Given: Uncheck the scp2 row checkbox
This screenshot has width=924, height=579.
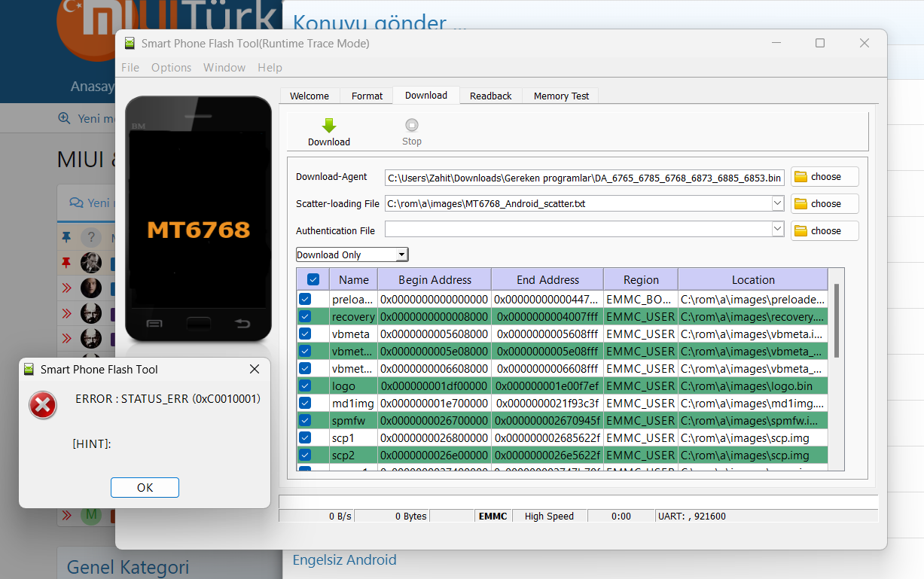Looking at the screenshot, I should coord(305,455).
